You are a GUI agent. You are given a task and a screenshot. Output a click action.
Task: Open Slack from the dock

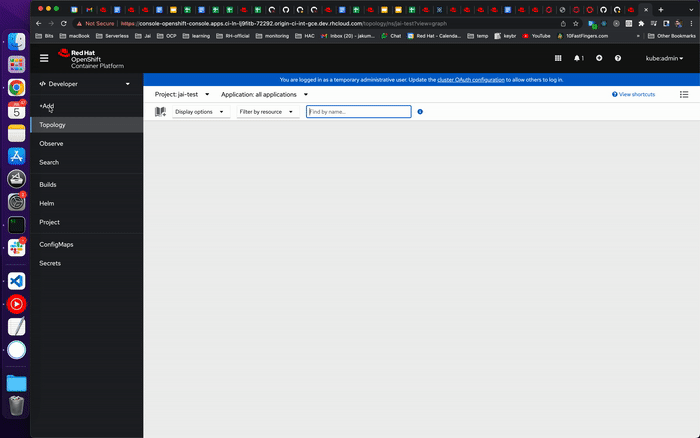17,247
